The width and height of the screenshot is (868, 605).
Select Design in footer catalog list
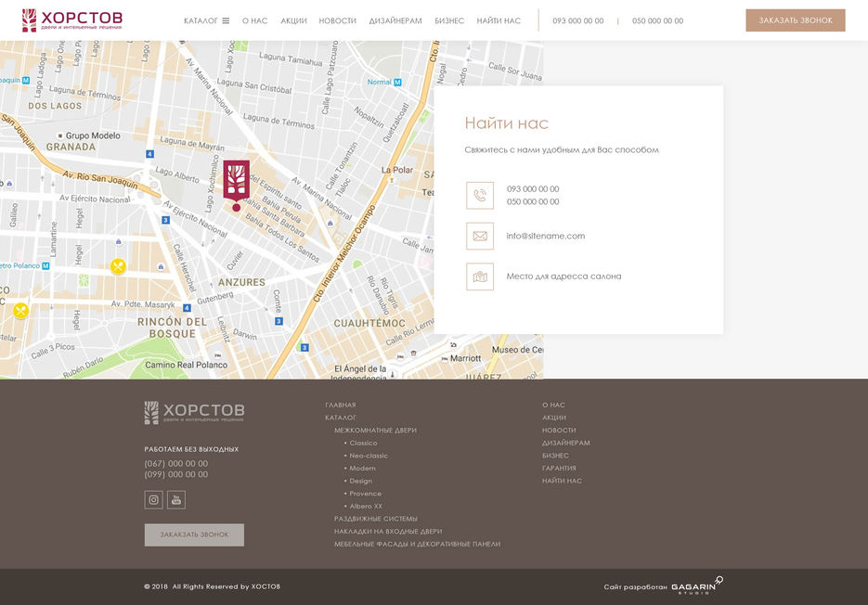tap(361, 481)
